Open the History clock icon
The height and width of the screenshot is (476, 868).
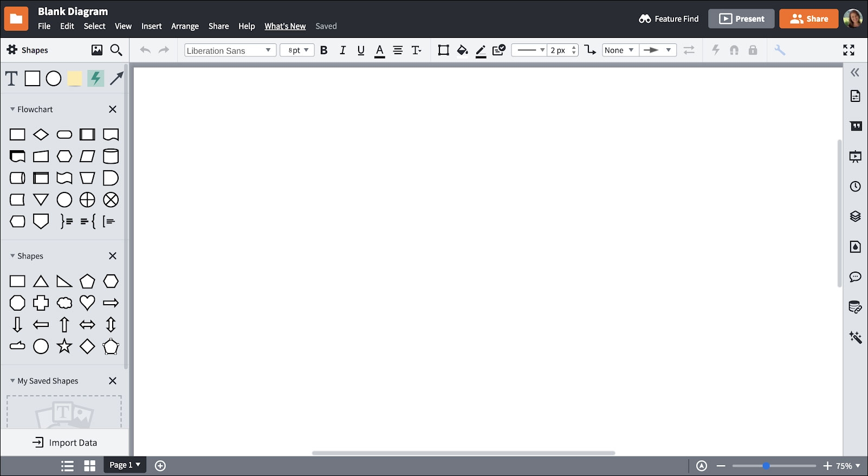855,186
